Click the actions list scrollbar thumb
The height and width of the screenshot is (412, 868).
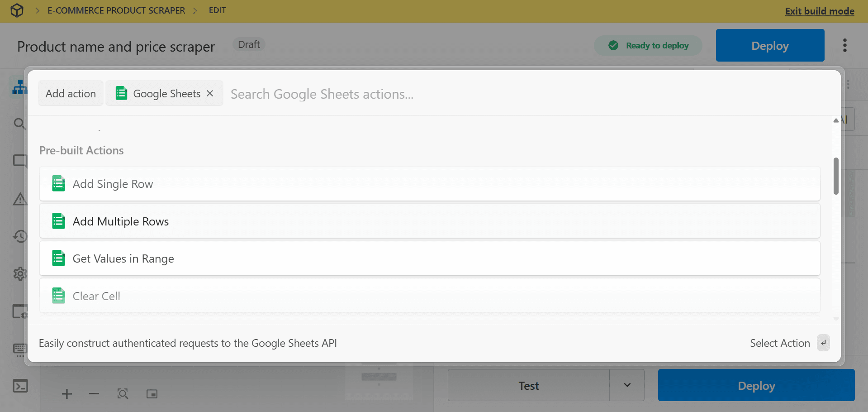click(x=836, y=176)
